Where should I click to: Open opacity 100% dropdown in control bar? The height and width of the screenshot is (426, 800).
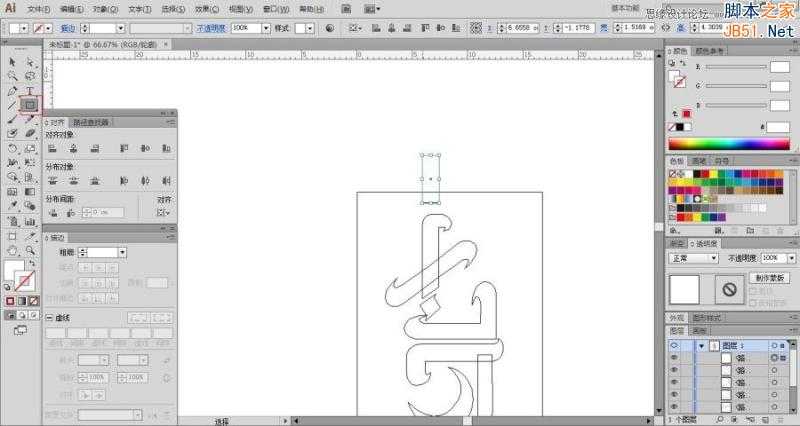266,29
